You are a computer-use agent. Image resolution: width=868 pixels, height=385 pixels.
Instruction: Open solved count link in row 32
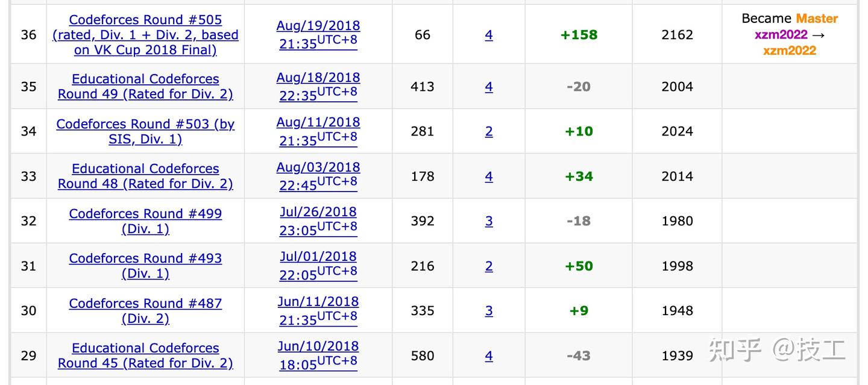489,222
